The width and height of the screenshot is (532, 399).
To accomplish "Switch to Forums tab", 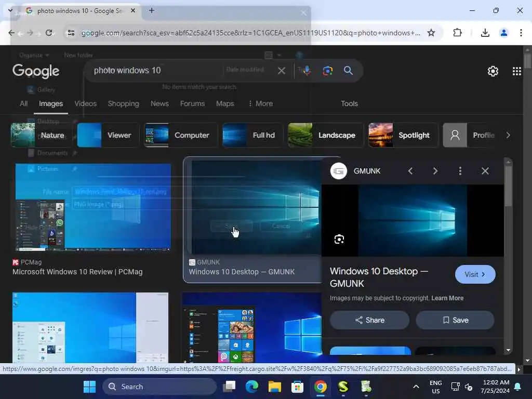I will tap(192, 103).
